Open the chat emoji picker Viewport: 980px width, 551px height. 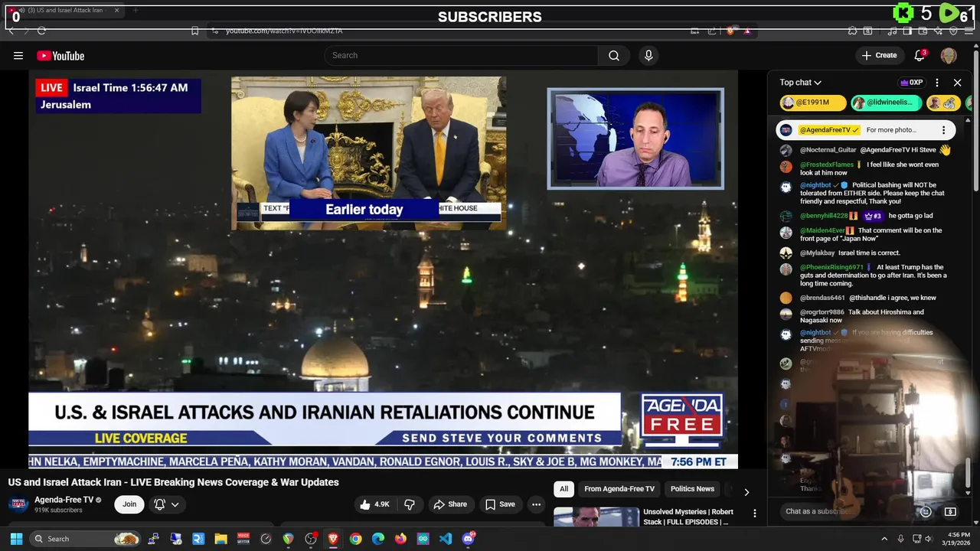[926, 511]
